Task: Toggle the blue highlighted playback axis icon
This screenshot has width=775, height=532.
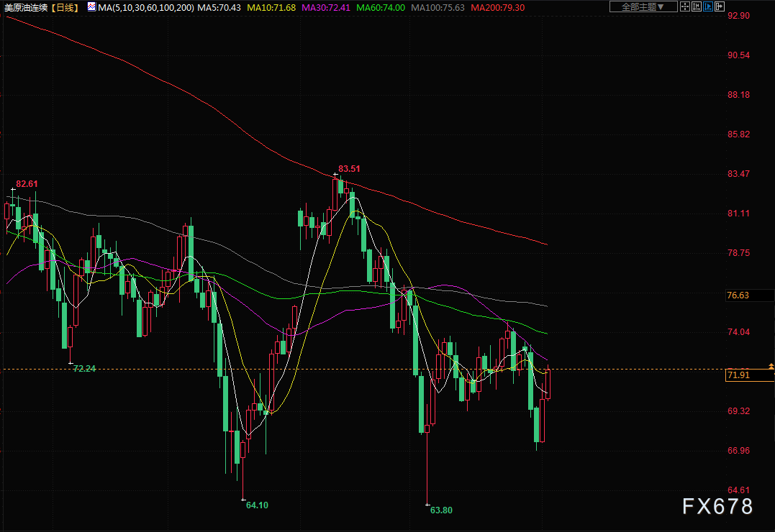Action: click(708, 6)
